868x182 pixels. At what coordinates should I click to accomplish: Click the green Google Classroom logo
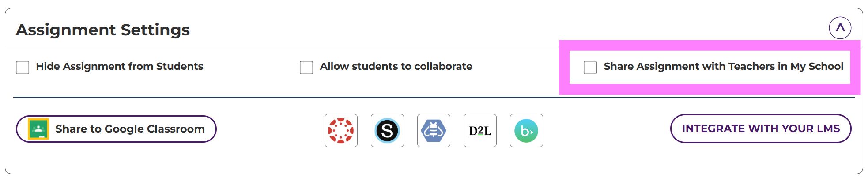(x=38, y=129)
